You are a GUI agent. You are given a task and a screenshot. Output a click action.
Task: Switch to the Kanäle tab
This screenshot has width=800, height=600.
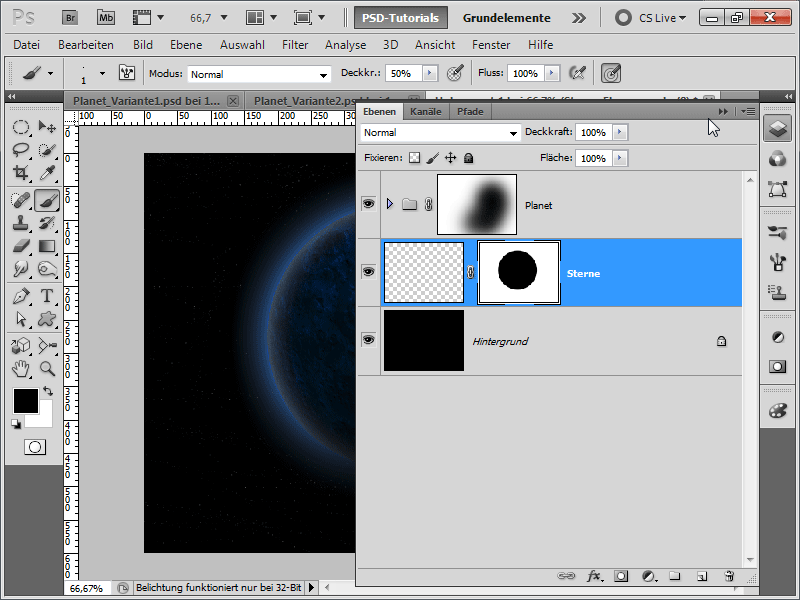(426, 112)
